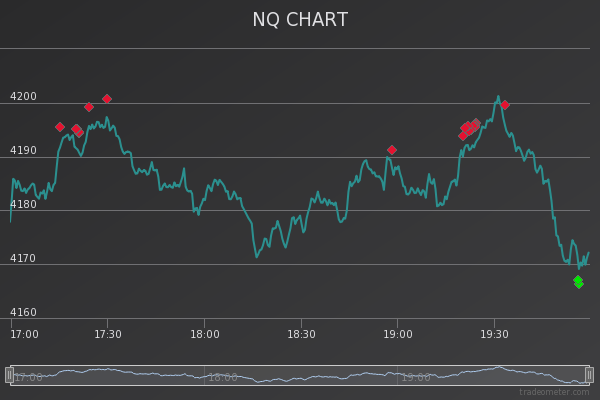Click the 4200 price axis label
Viewport: 600px width, 400px height.
(x=23, y=97)
